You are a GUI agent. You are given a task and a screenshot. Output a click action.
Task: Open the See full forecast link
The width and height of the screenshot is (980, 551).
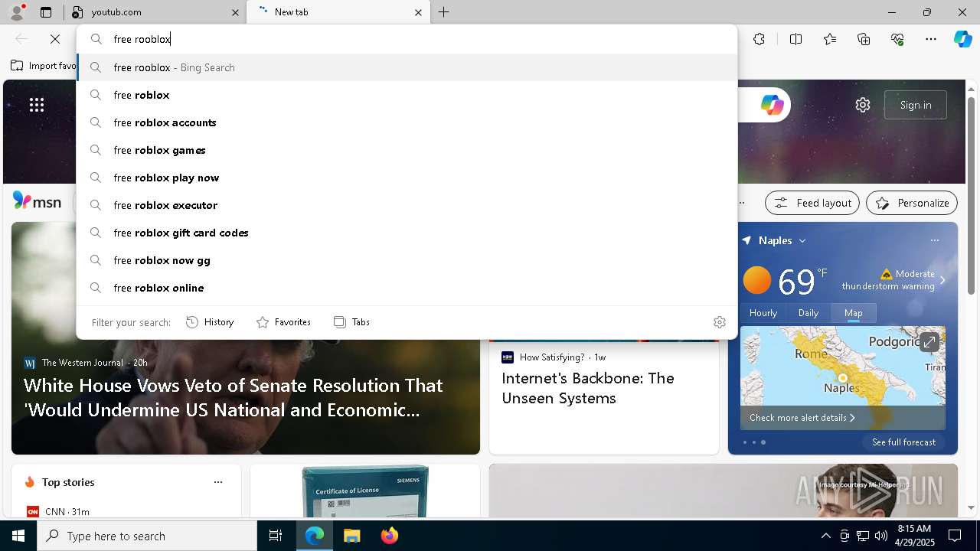(903, 442)
